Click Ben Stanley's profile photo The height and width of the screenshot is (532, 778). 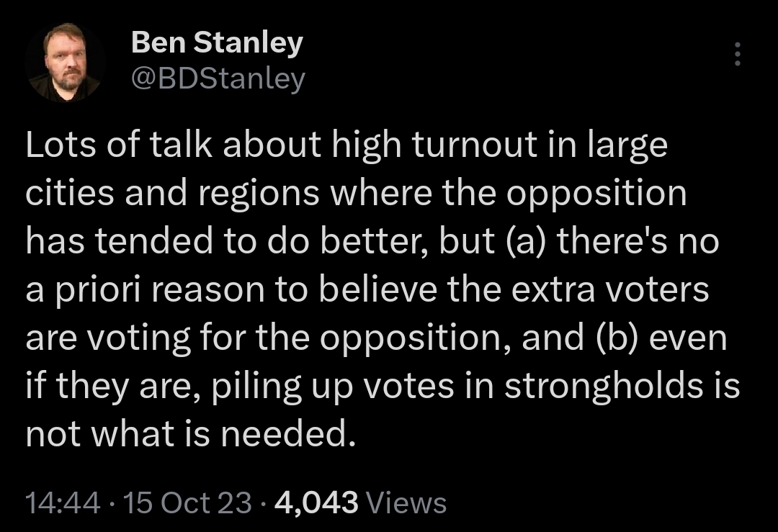point(66,63)
